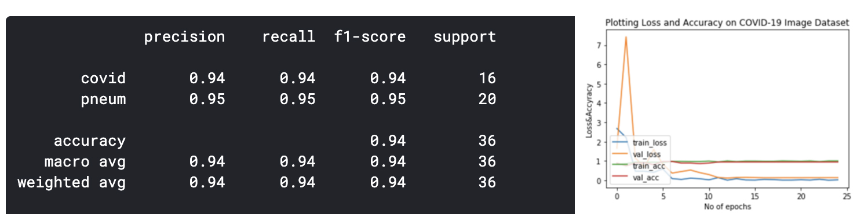Select the pneum row label
This screenshot has width=868, height=214.
[103, 99]
